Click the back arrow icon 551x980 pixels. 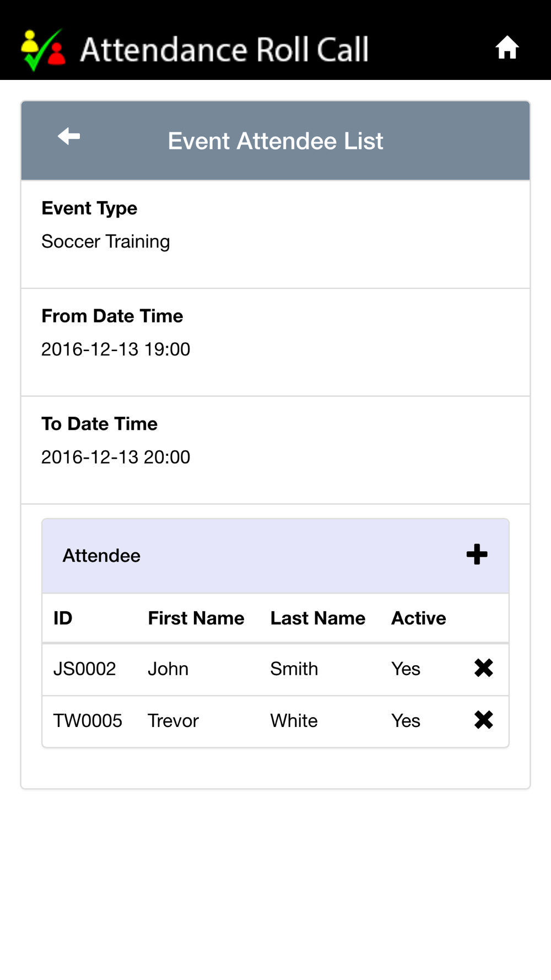click(69, 136)
